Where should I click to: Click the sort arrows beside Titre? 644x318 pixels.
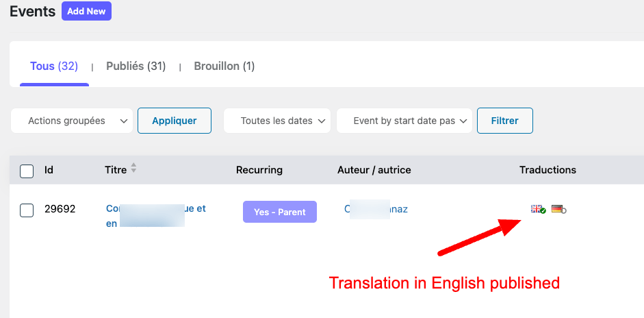(133, 168)
